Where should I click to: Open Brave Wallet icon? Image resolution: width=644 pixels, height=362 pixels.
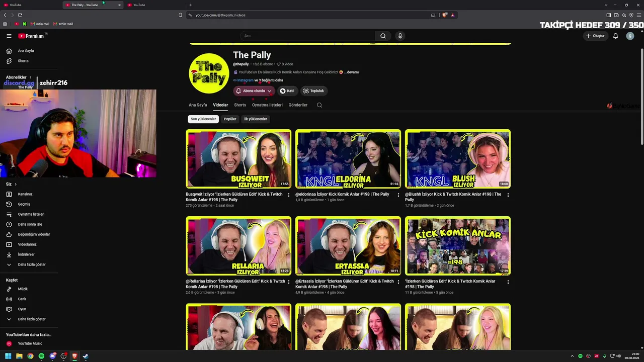[x=616, y=15]
